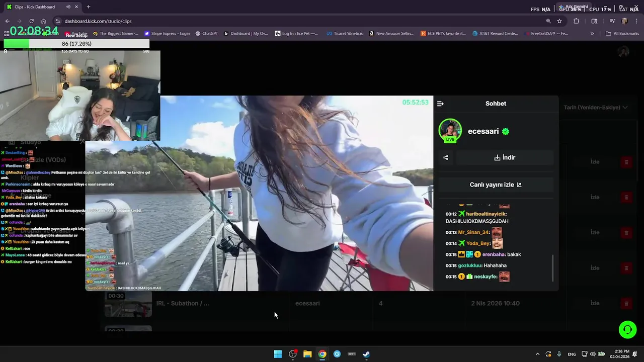Bookmark this page with the star icon
The width and height of the screenshot is (644, 362).
coord(559,21)
